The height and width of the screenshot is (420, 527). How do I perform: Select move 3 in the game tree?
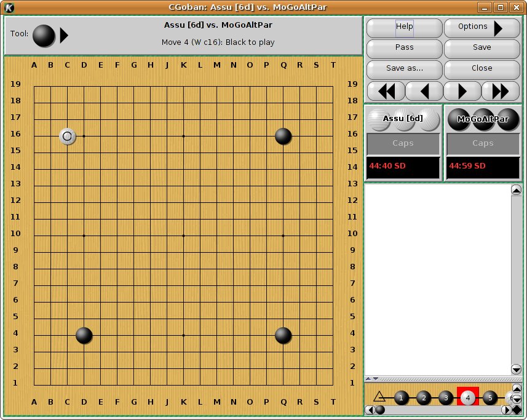pos(446,398)
